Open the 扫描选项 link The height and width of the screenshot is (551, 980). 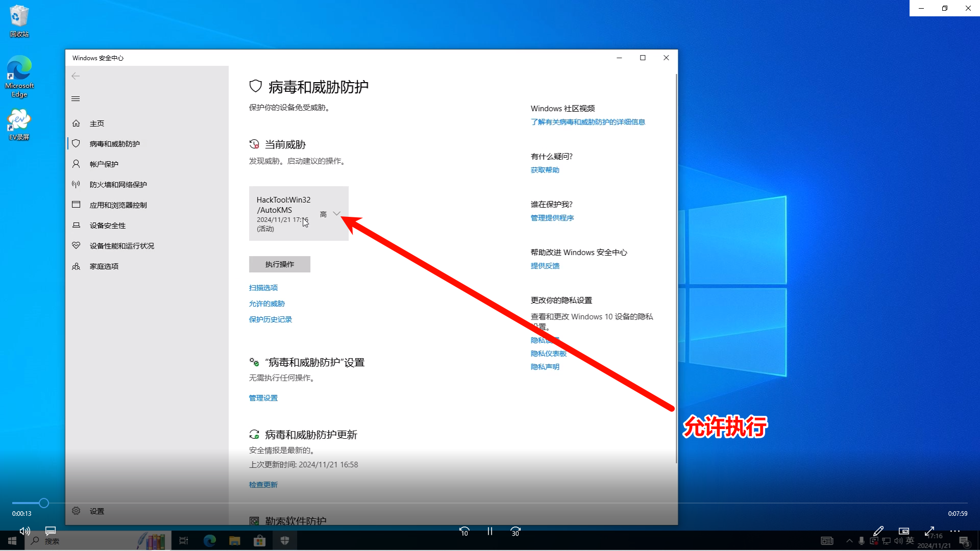[x=263, y=288]
